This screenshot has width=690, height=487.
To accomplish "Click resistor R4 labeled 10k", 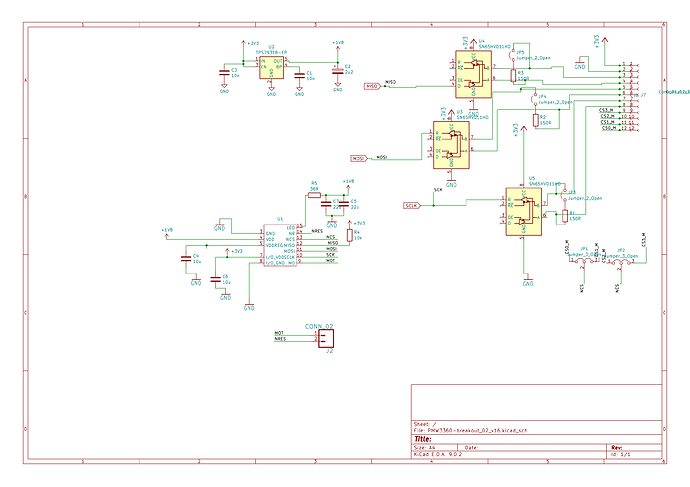I will point(349,236).
